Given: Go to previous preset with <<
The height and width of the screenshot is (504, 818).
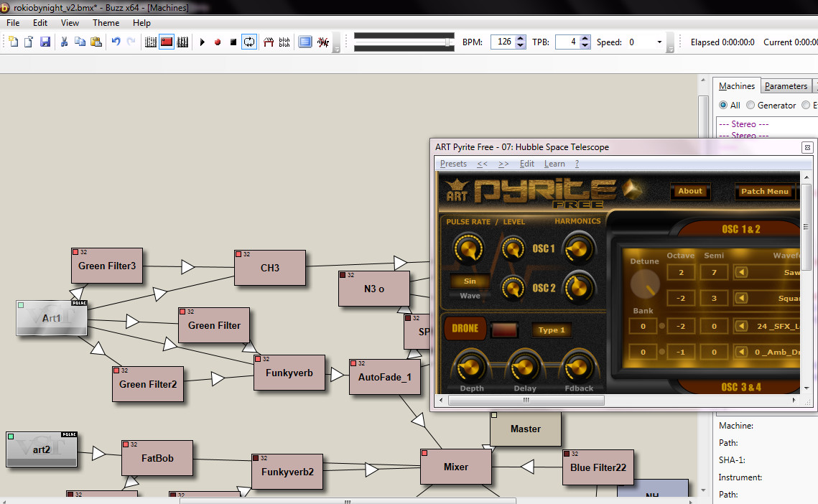Looking at the screenshot, I should click(483, 164).
